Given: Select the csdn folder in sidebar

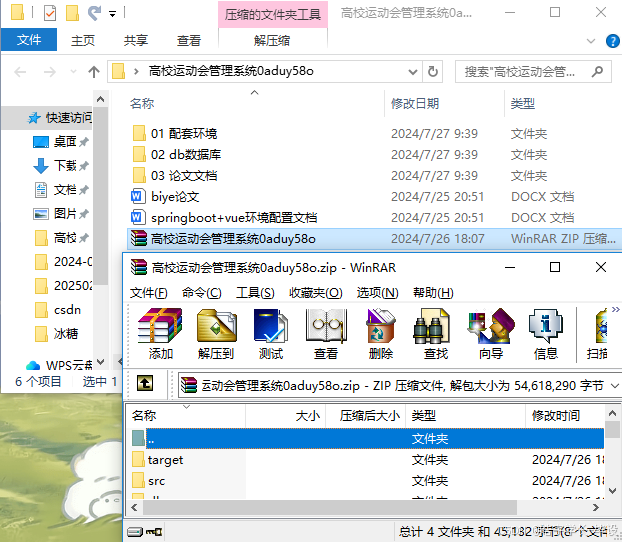Looking at the screenshot, I should pos(58,310).
